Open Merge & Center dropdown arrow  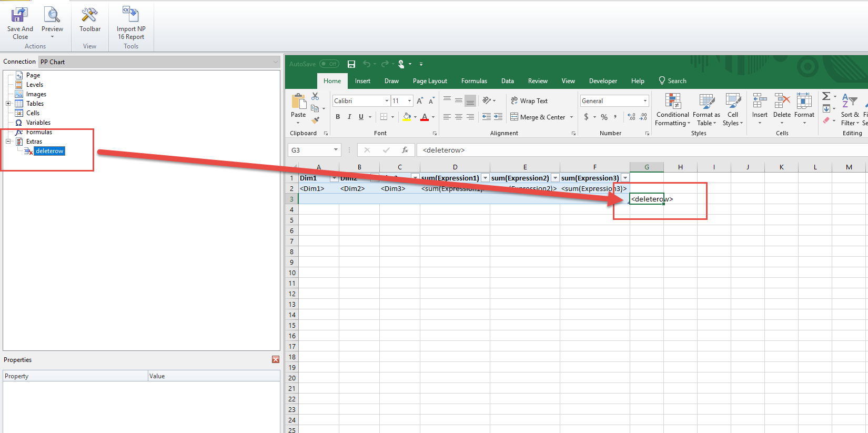pyautogui.click(x=572, y=117)
